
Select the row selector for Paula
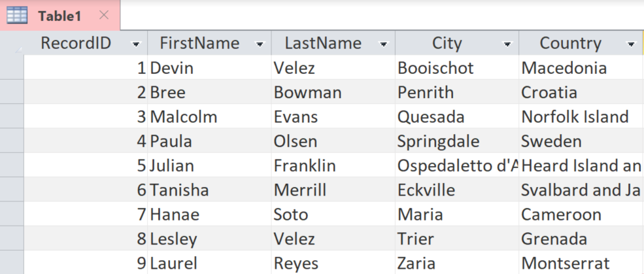pos(12,141)
